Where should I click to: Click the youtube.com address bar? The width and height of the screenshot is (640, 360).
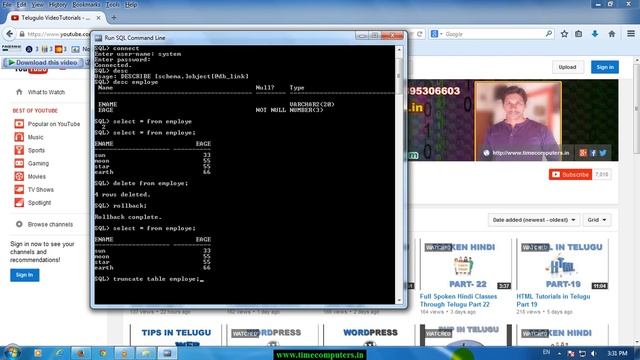click(57, 34)
